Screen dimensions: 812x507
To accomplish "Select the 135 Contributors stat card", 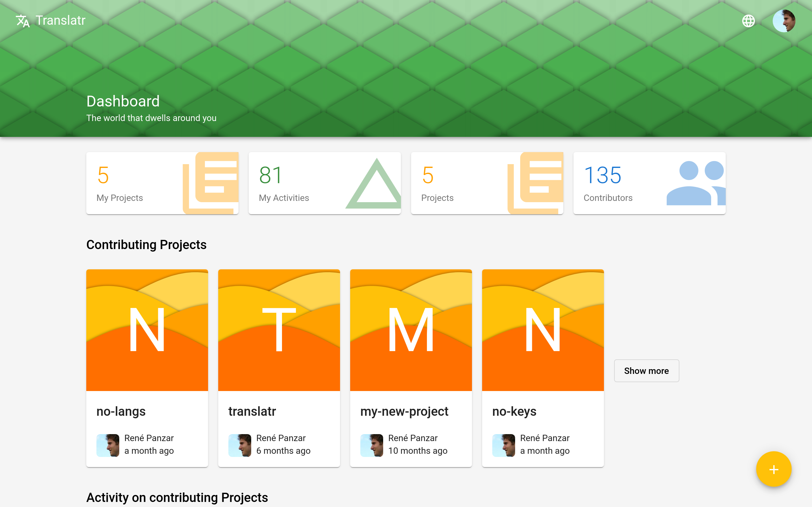I will click(650, 182).
